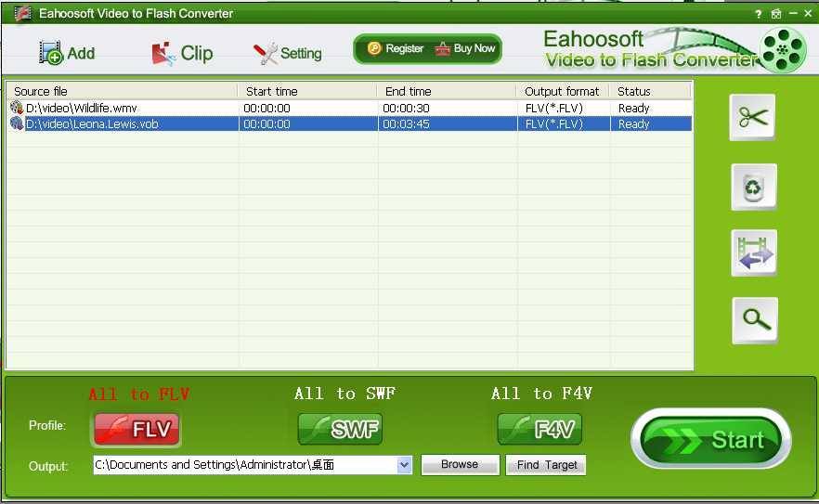The width and height of the screenshot is (819, 504).
Task: Click the question mark help icon
Action: [x=759, y=14]
